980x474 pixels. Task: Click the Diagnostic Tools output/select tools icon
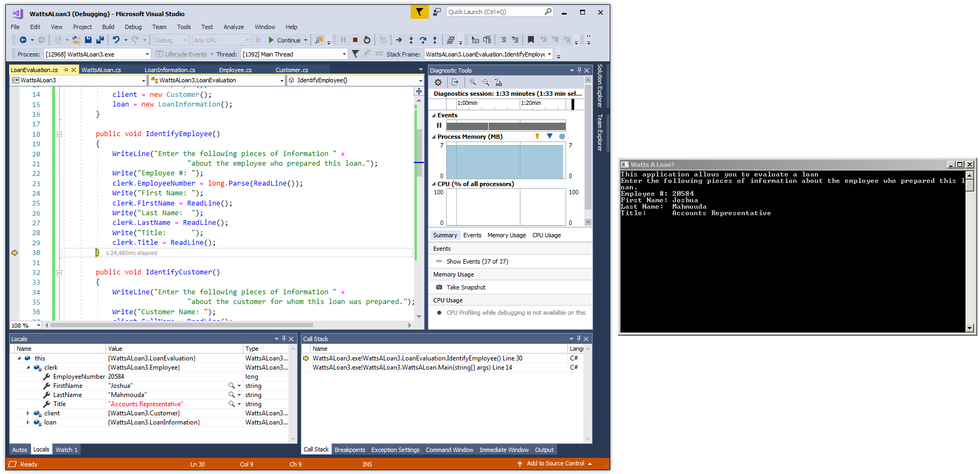coord(455,82)
